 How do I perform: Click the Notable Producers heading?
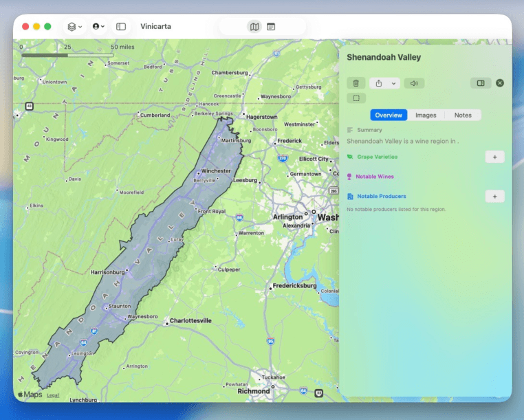382,196
